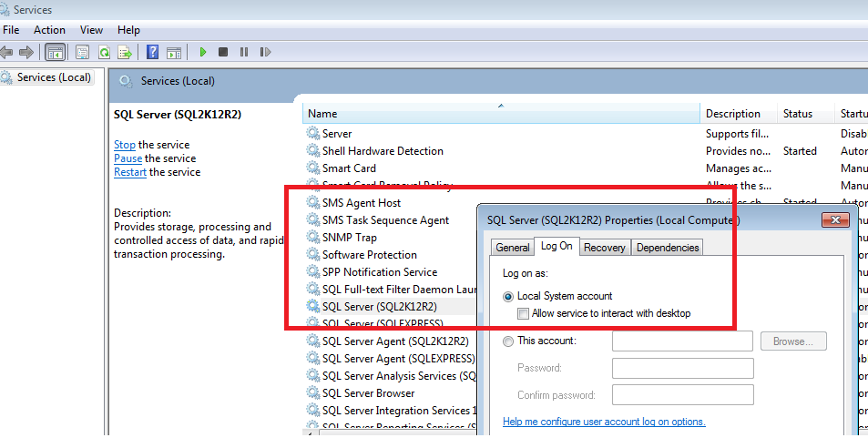Image resolution: width=868 pixels, height=448 pixels.
Task: Click the Show/Hide Action Pane icon
Action: pos(174,53)
